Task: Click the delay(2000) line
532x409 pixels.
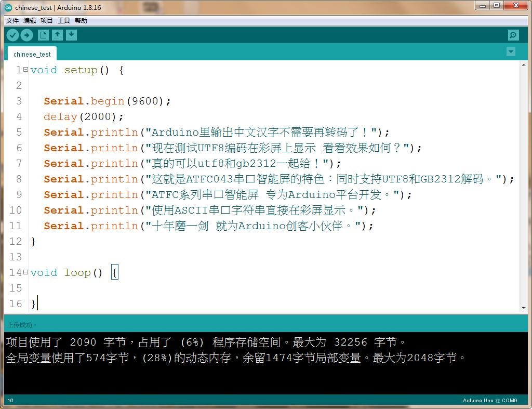Action: 84,117
